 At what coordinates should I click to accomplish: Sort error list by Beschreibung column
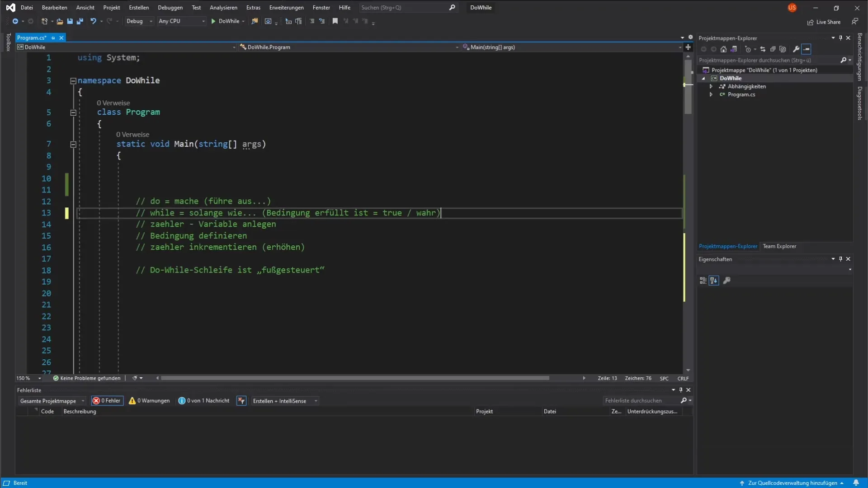pyautogui.click(x=80, y=412)
